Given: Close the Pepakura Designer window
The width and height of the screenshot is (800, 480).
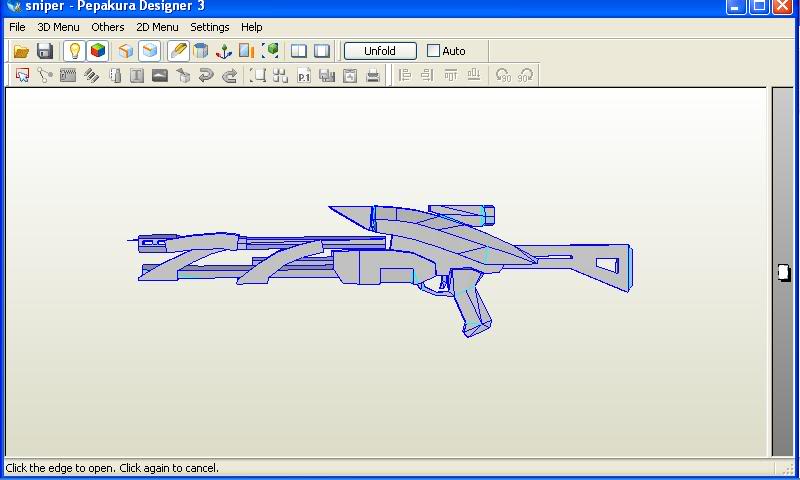Looking at the screenshot, I should 783,7.
